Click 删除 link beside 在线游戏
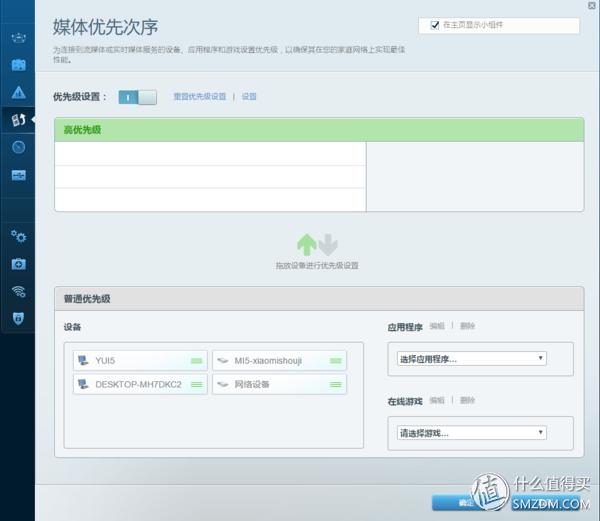This screenshot has height=521, width=600. (x=467, y=400)
